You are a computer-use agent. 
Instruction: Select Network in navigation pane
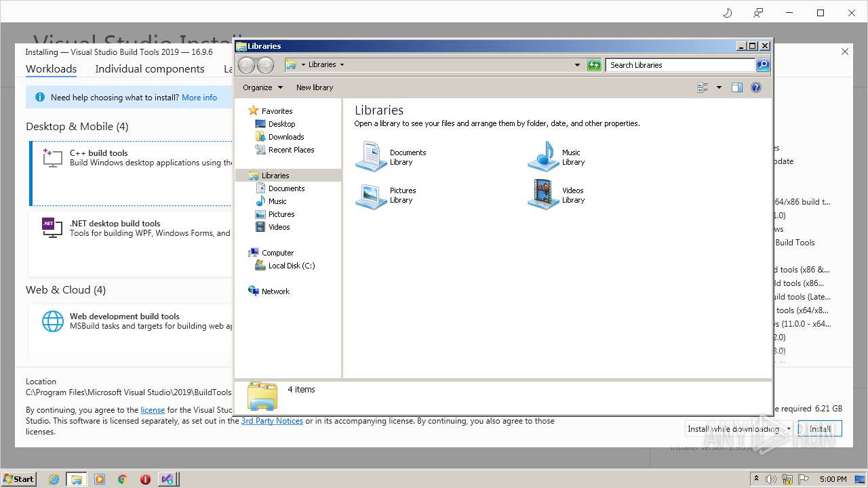(275, 291)
